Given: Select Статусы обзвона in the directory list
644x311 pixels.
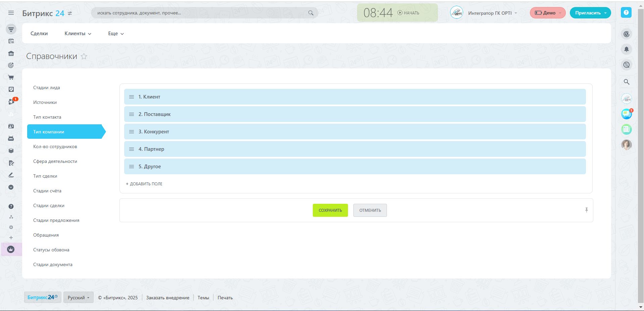Looking at the screenshot, I should [51, 250].
